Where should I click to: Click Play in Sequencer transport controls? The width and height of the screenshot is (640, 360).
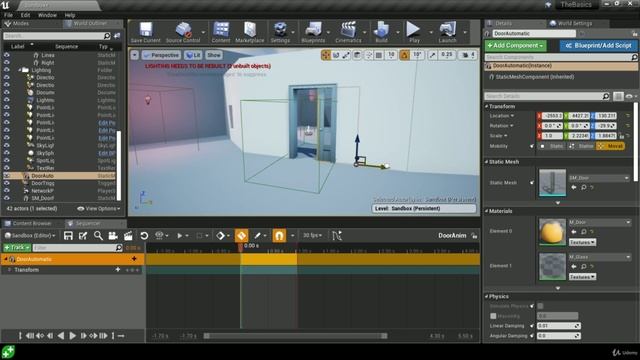72,336
